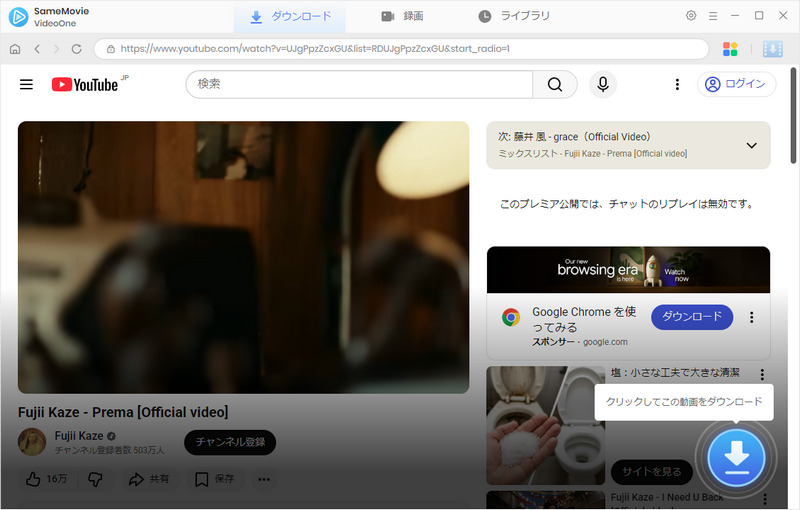Navigate back in the built-in browser
This screenshot has height=510, width=800.
37,49
